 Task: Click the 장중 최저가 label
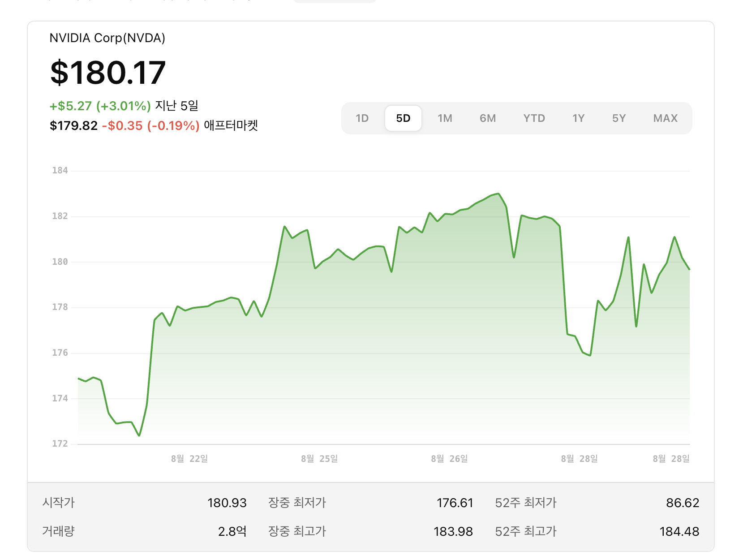click(297, 503)
